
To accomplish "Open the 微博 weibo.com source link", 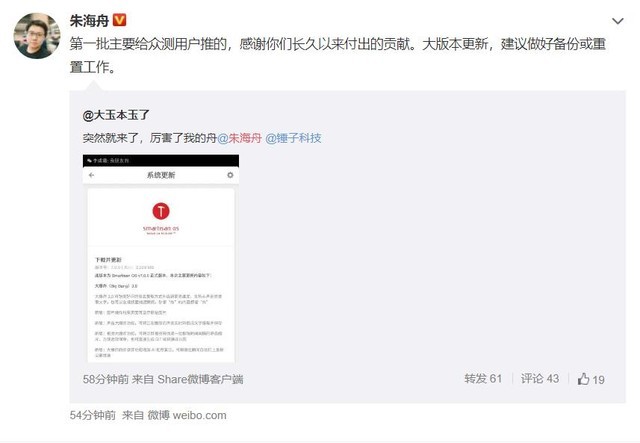I will tap(187, 415).
